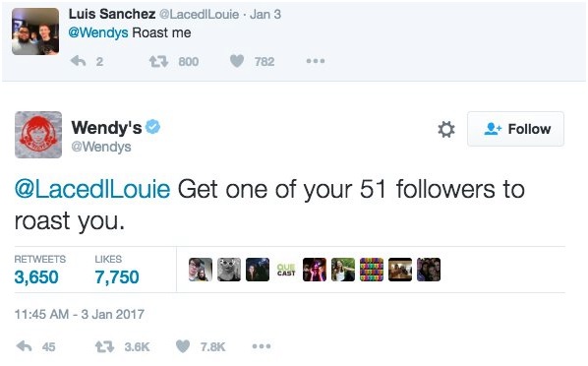Open the @Wendys mention in Luis's tweet
Viewport: 588px width, 366px height.
tap(98, 33)
